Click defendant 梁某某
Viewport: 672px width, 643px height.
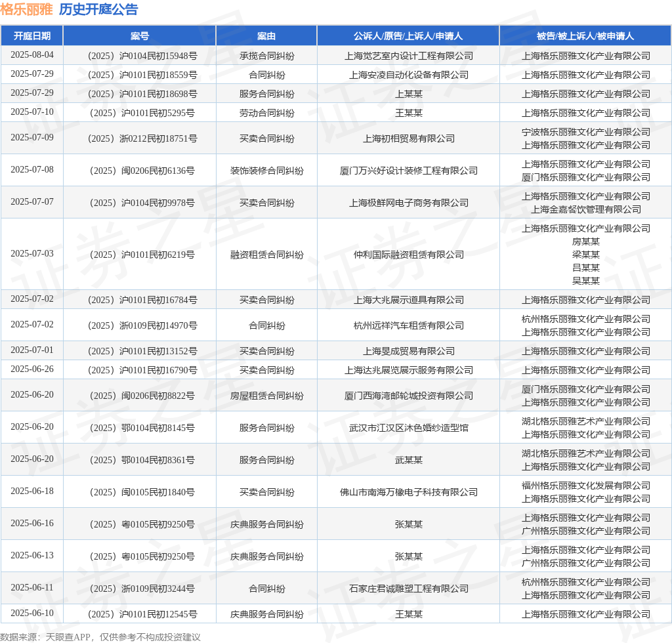click(585, 255)
